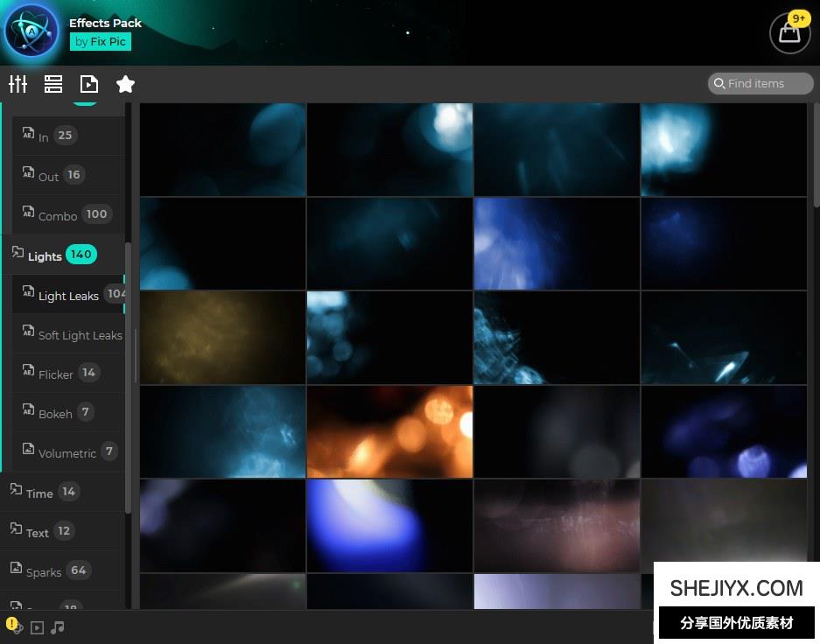Select the Flicker subcategory
This screenshot has width=820, height=644.
click(56, 374)
